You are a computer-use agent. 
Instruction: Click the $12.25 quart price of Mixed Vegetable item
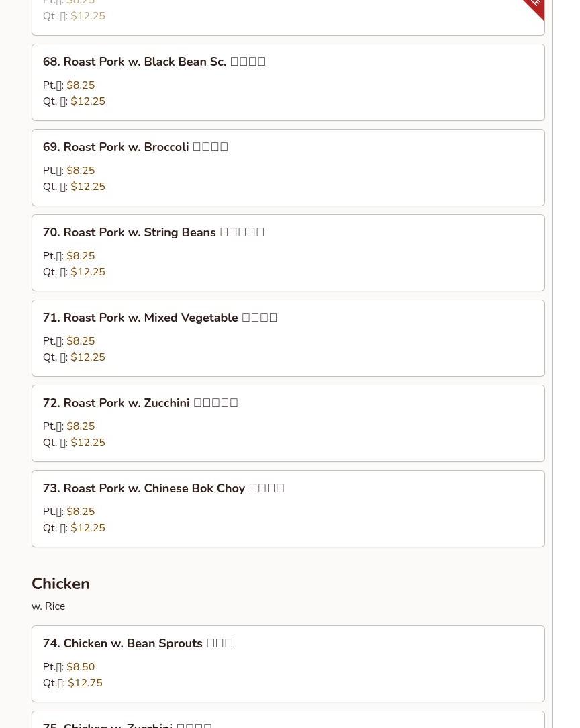tap(88, 357)
